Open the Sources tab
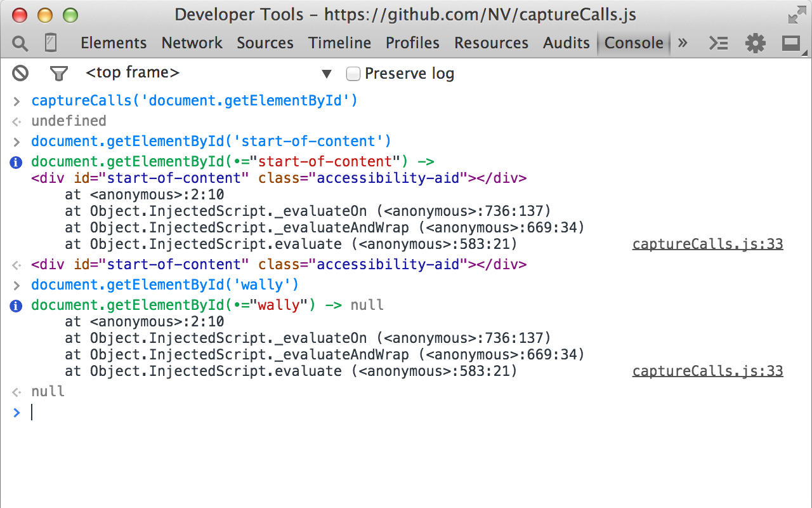 point(265,43)
